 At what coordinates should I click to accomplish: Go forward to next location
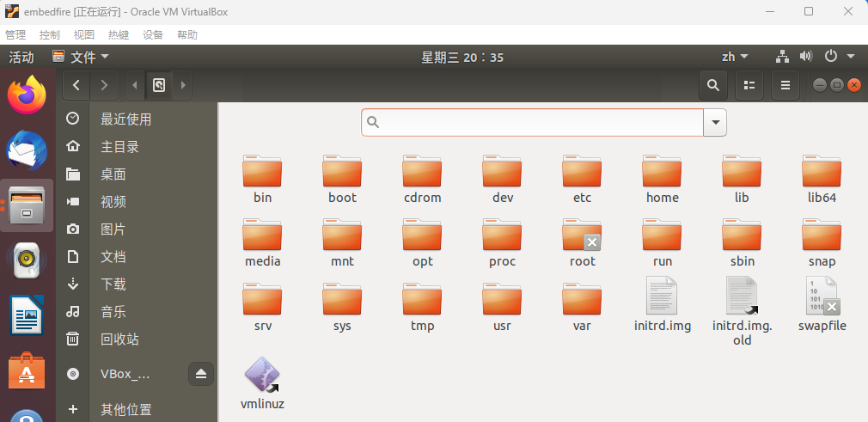pyautogui.click(x=103, y=85)
